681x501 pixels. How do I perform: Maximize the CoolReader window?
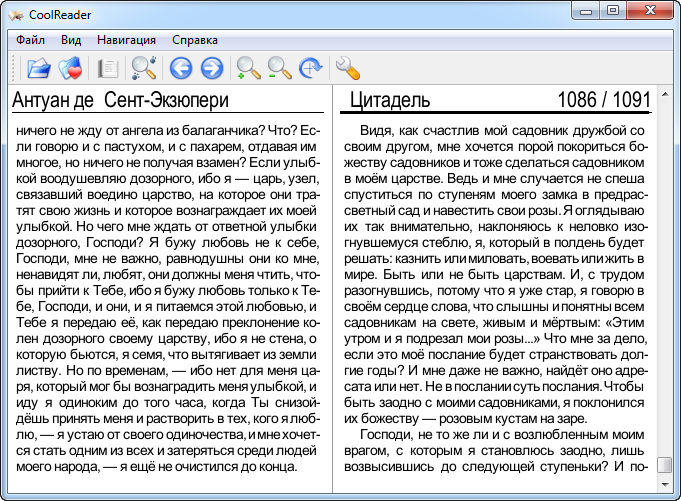[613, 11]
